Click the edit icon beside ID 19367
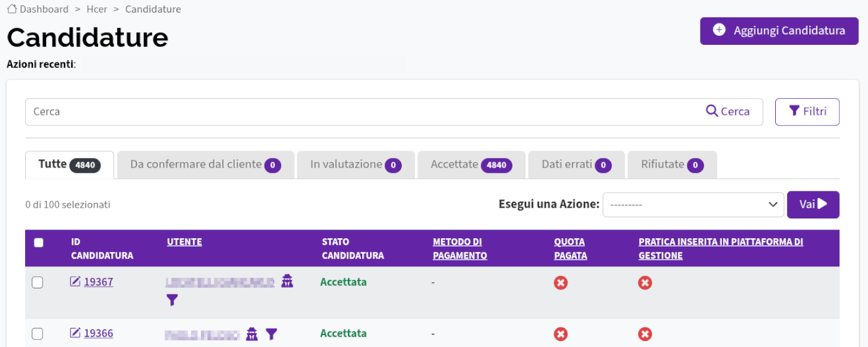 75,281
